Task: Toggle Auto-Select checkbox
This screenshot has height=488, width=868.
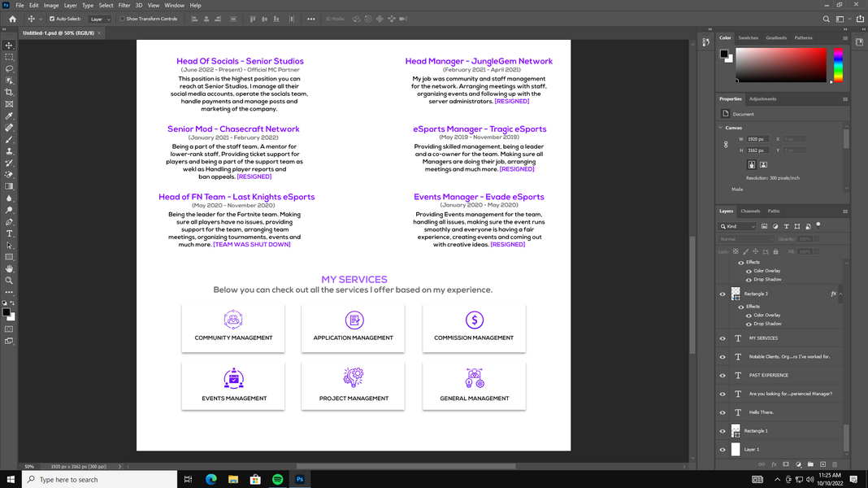Action: tap(52, 19)
